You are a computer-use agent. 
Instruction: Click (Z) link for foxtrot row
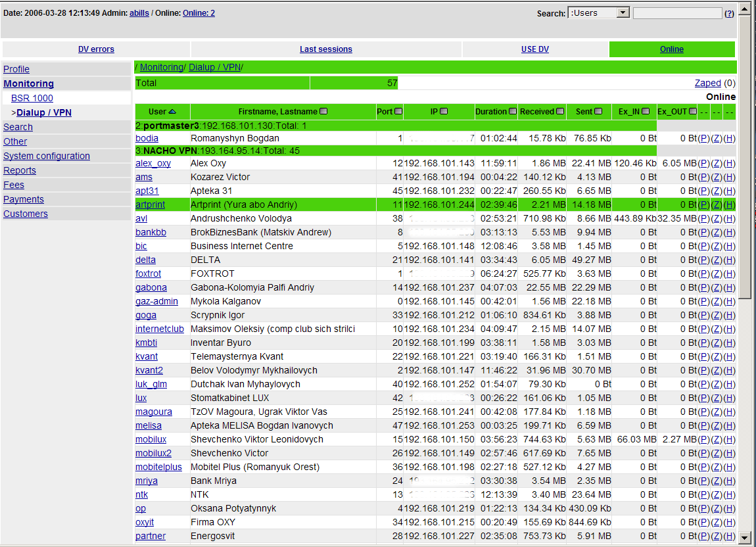[717, 274]
